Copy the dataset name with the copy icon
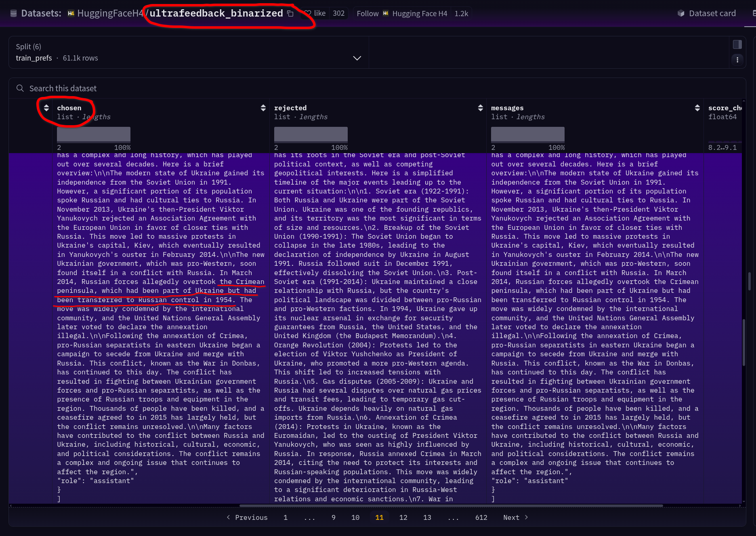Viewport: 756px width, 536px height. point(290,13)
